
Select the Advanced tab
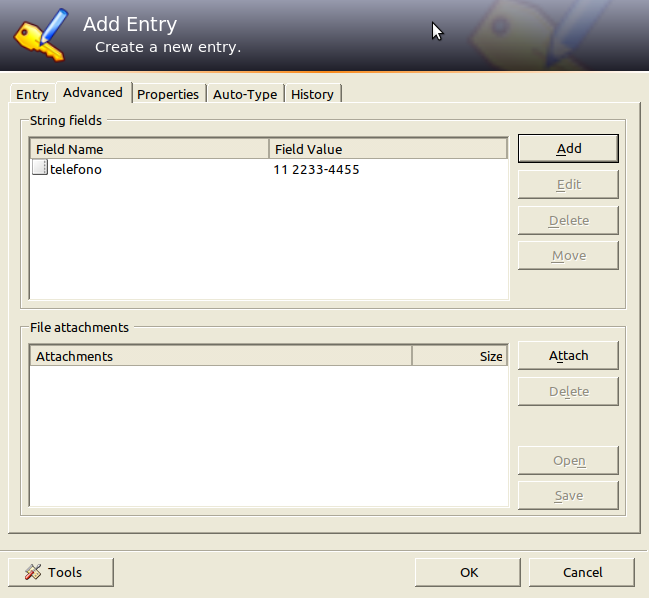93,93
